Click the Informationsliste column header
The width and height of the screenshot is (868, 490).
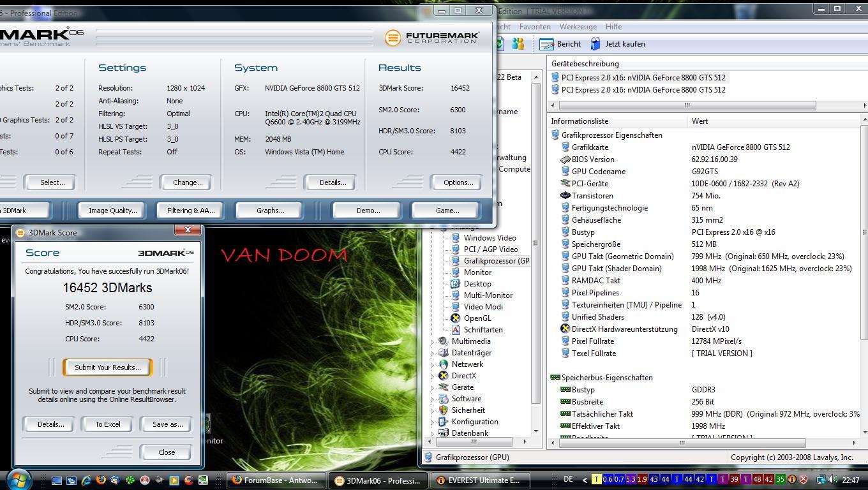(x=618, y=121)
